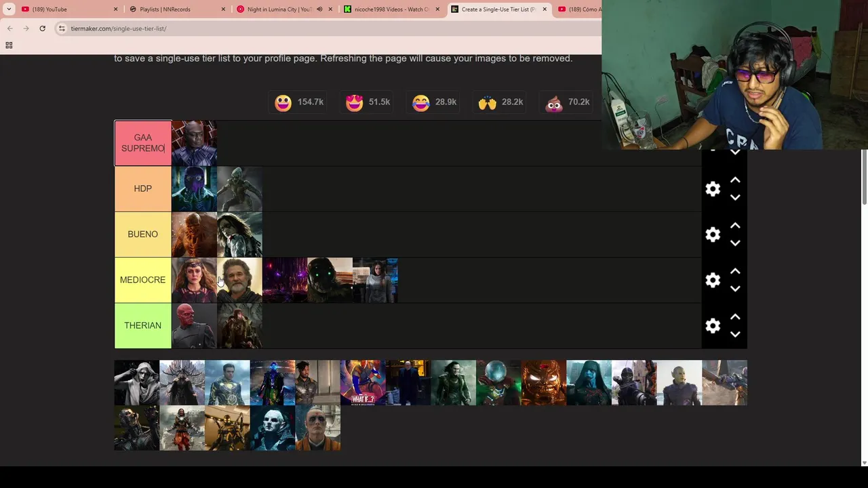Screen dimensions: 868x488
Task: Pick the Hela antler-helmet image from the pool
Action: pyautogui.click(x=182, y=383)
